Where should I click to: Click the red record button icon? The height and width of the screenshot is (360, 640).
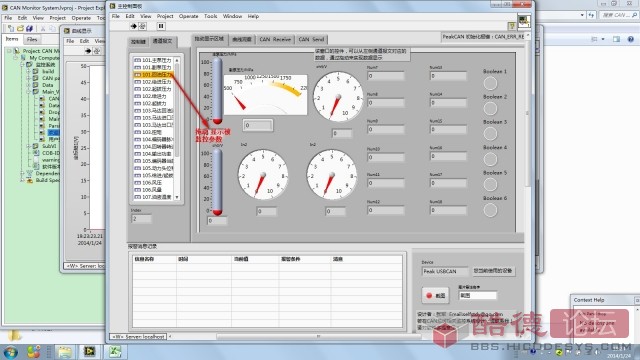435,295
